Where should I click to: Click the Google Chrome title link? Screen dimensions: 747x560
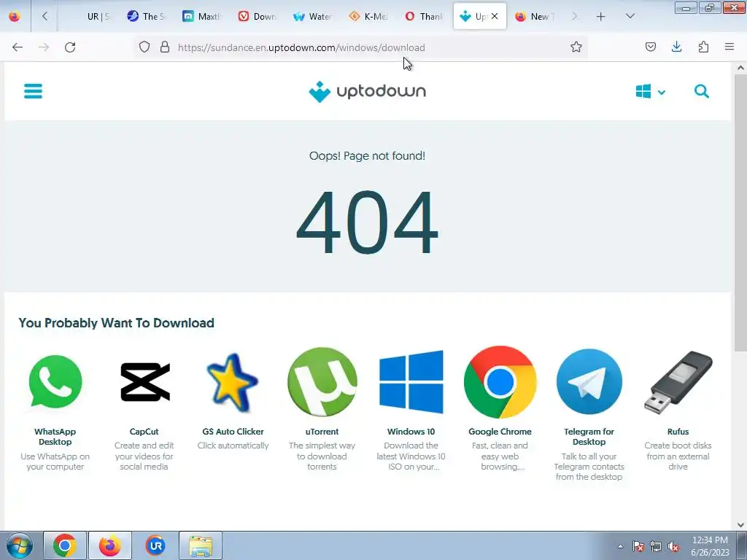tap(500, 432)
